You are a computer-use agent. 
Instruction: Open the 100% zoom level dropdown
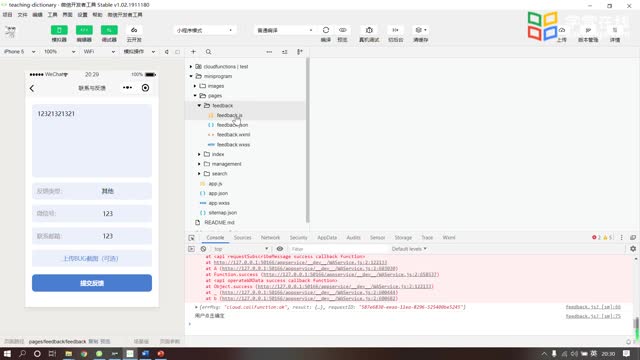pos(59,52)
